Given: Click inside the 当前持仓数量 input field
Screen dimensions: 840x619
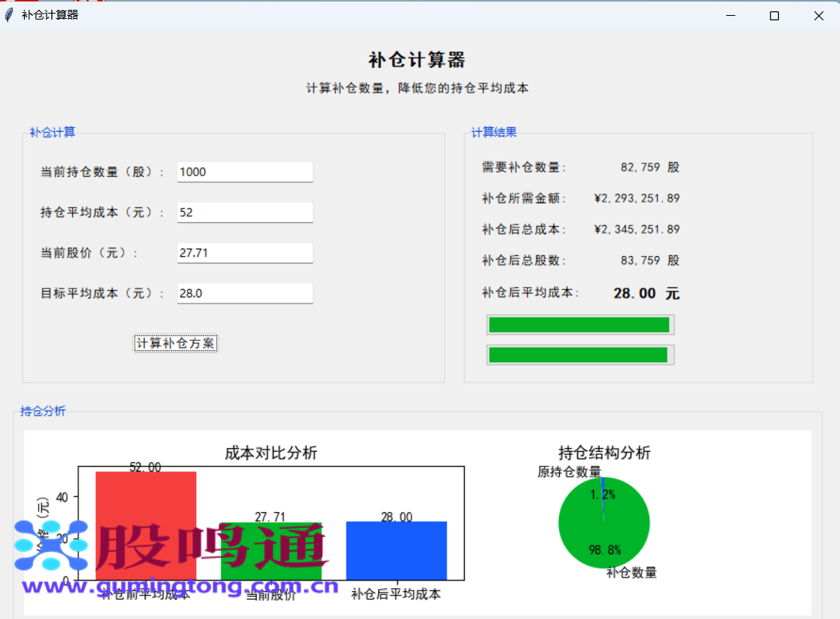Looking at the screenshot, I should (x=244, y=172).
